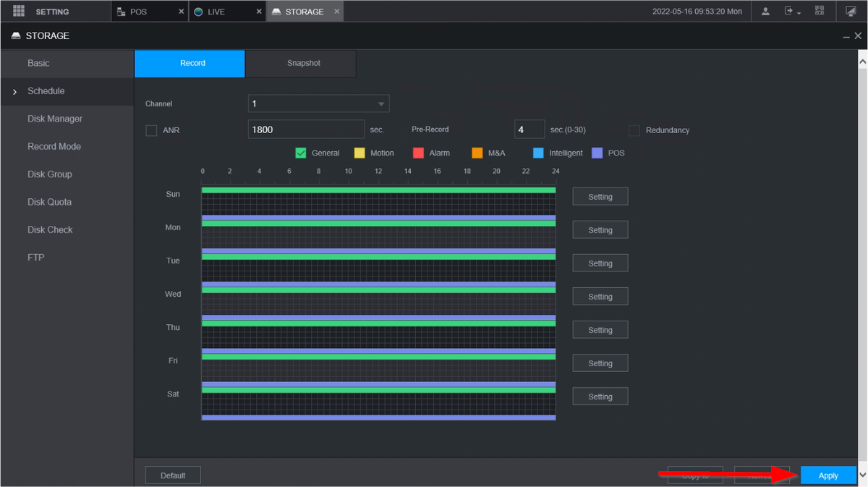868x487 pixels.
Task: Expand the logout dropdown arrow
Action: [x=799, y=13]
